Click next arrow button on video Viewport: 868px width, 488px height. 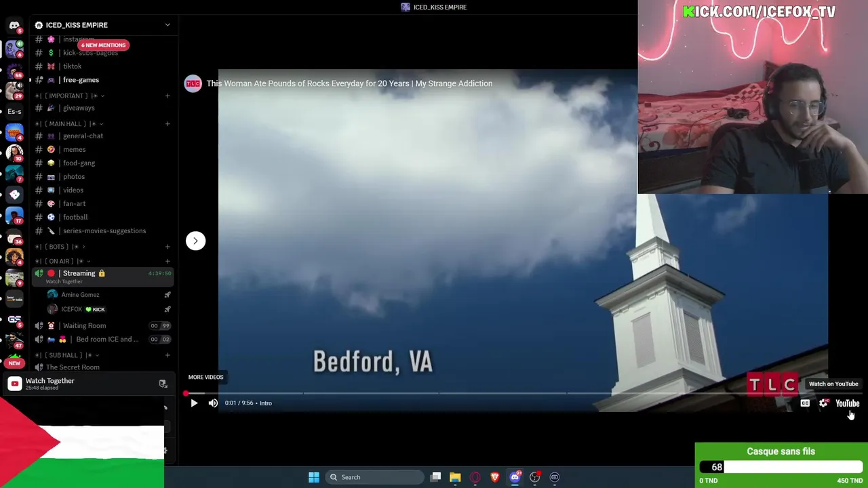tap(195, 241)
